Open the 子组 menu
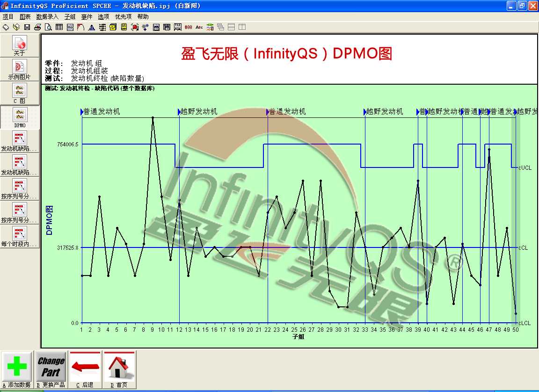Image resolution: width=539 pixels, height=392 pixels. point(70,16)
